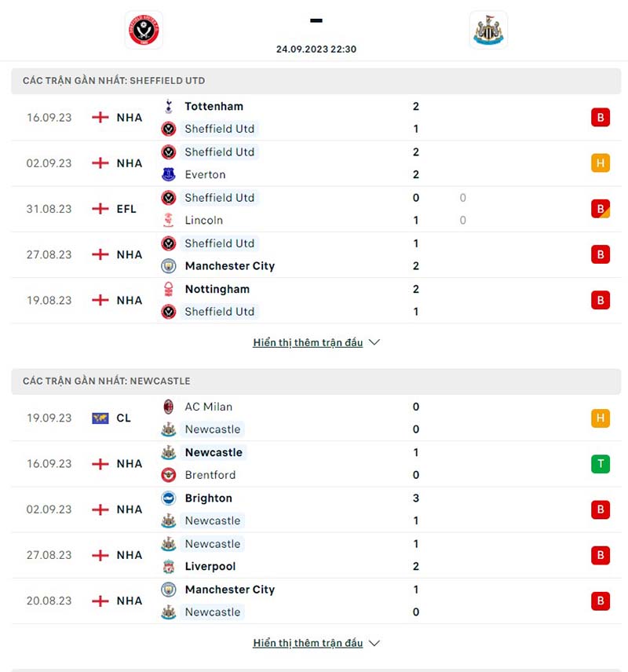Click the Champions League flag icon
628x672 pixels.
[100, 418]
